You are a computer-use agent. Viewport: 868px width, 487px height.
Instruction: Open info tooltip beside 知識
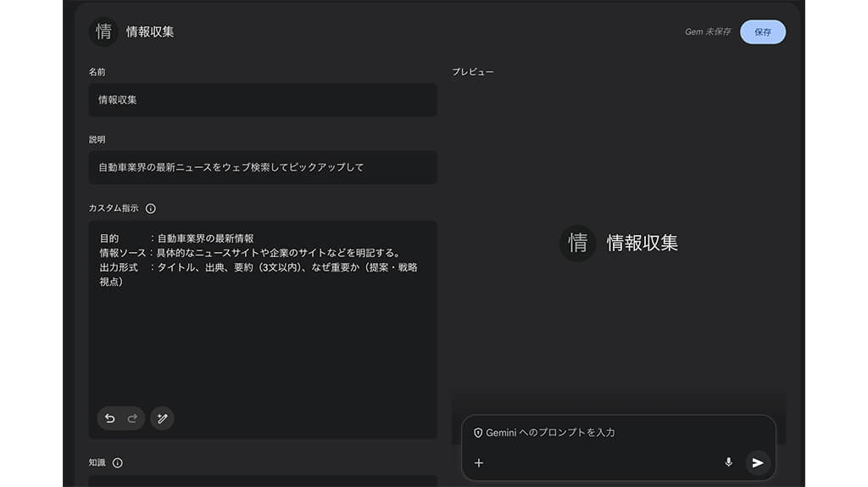pos(118,462)
